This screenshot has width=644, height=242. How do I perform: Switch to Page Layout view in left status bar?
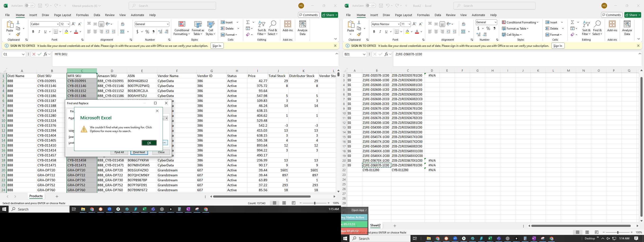coord(284,203)
